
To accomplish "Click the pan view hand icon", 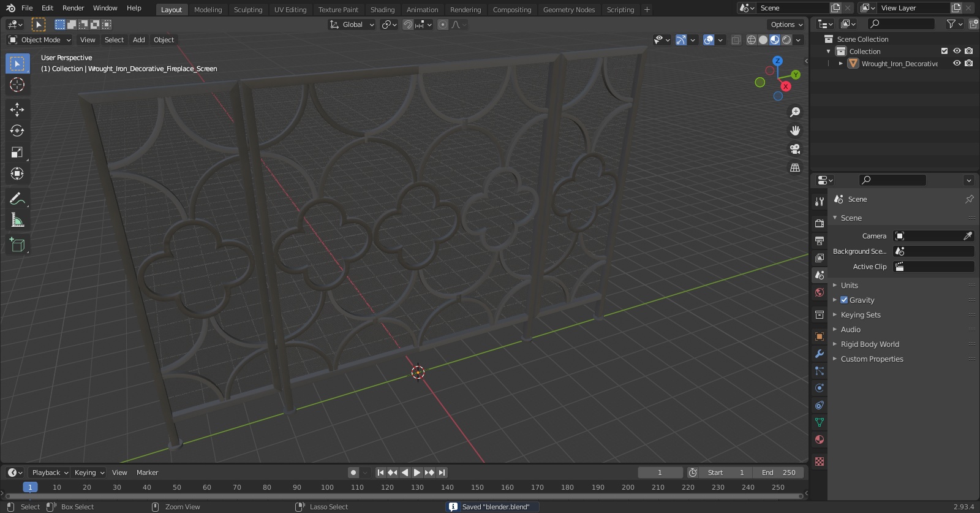I will tap(795, 131).
